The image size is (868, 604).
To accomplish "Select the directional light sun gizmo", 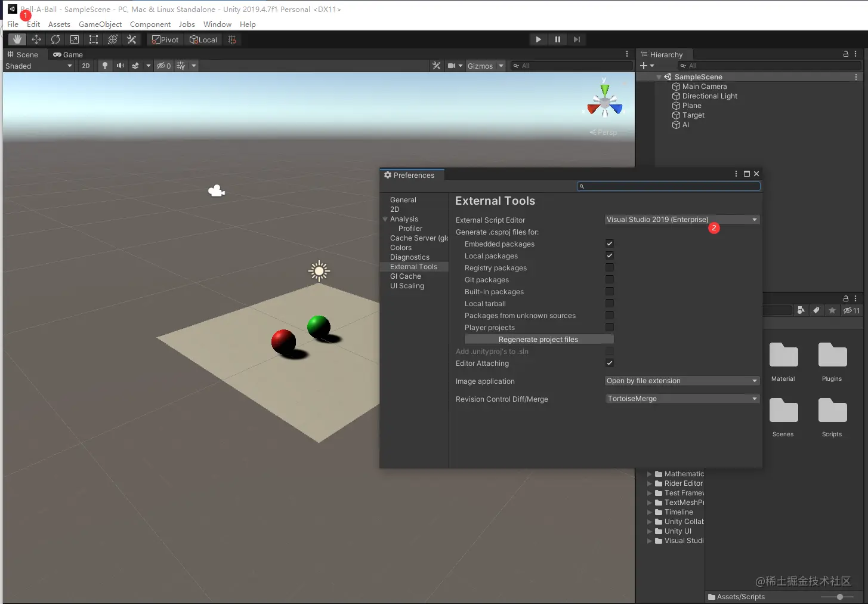I will (319, 271).
